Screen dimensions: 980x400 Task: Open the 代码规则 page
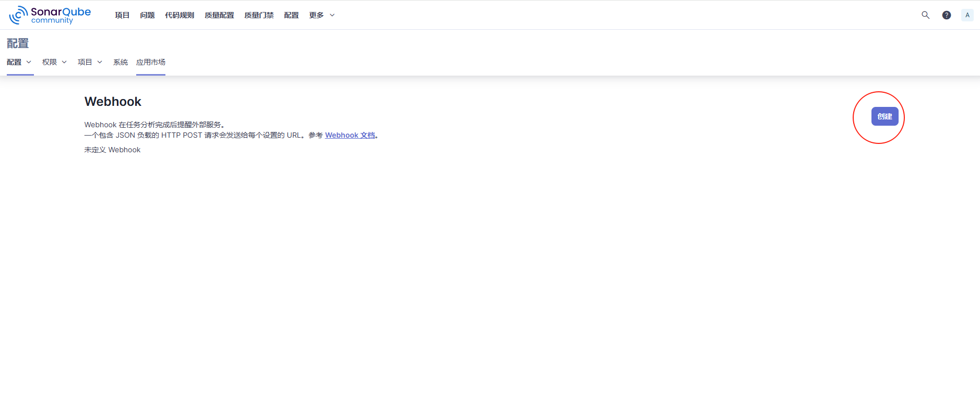click(180, 15)
